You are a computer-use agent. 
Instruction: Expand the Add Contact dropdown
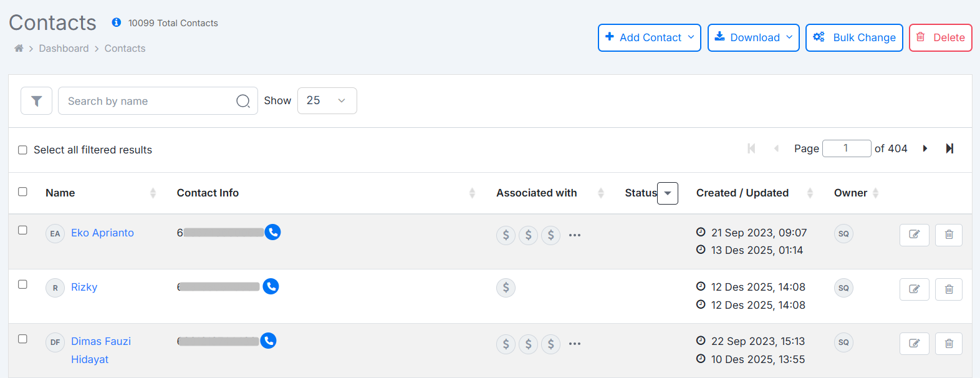pos(649,37)
